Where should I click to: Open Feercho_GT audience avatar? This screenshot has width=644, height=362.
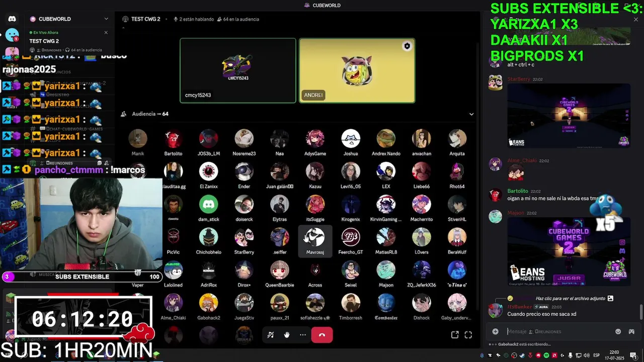[351, 237]
